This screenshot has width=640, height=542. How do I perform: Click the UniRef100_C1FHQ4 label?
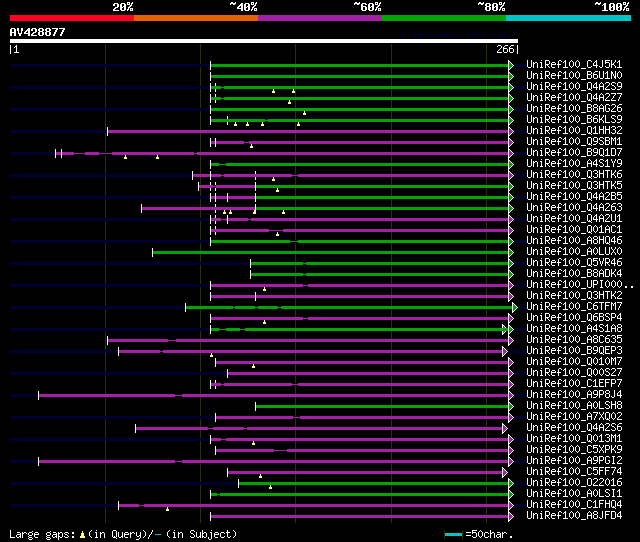(574, 505)
